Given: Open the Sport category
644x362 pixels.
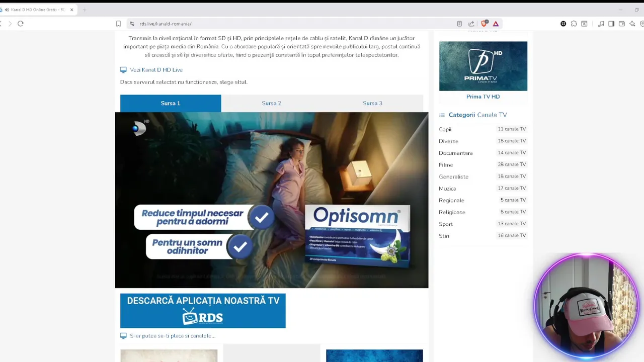Looking at the screenshot, I should [x=446, y=224].
